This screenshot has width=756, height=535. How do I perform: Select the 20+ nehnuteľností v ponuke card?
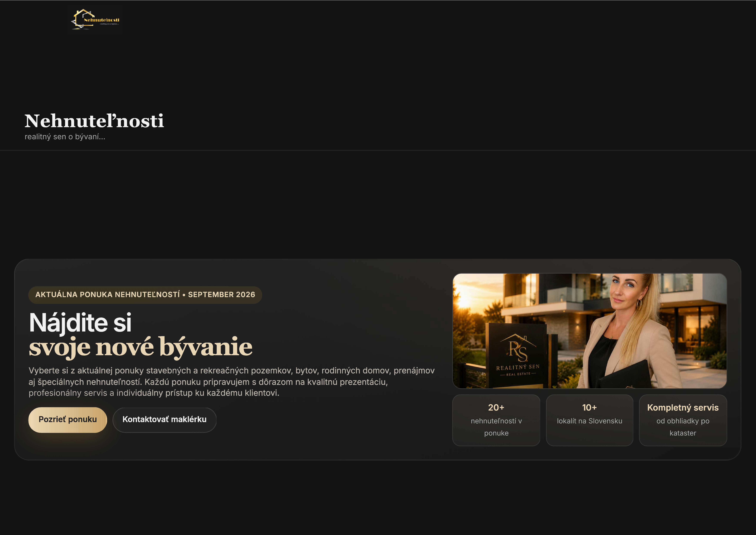click(x=496, y=420)
